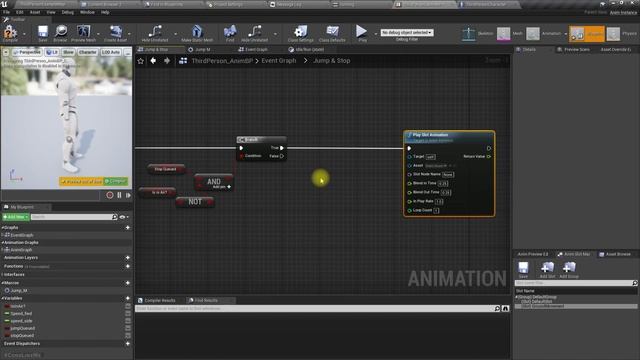Open My Blueprint view options eye

124,217
